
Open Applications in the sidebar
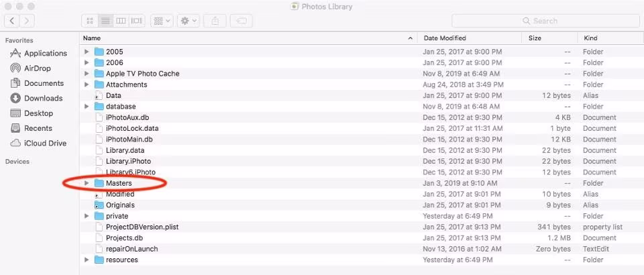coord(39,54)
